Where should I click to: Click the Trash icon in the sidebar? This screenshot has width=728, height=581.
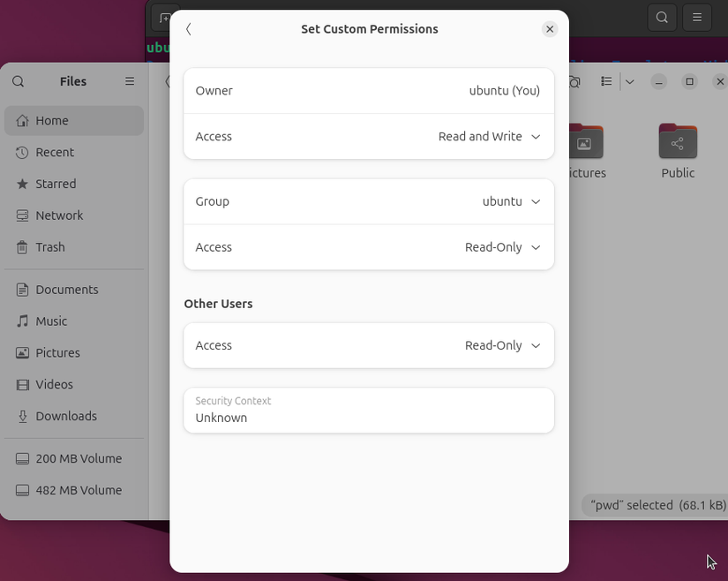pyautogui.click(x=48, y=246)
